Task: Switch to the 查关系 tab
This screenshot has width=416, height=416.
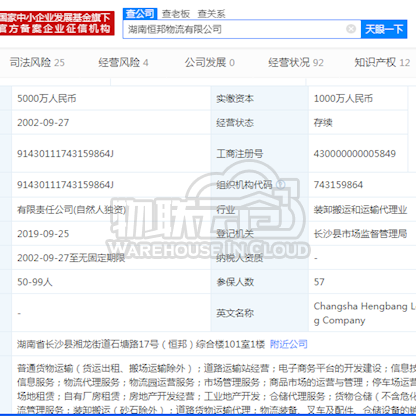Action: (211, 14)
